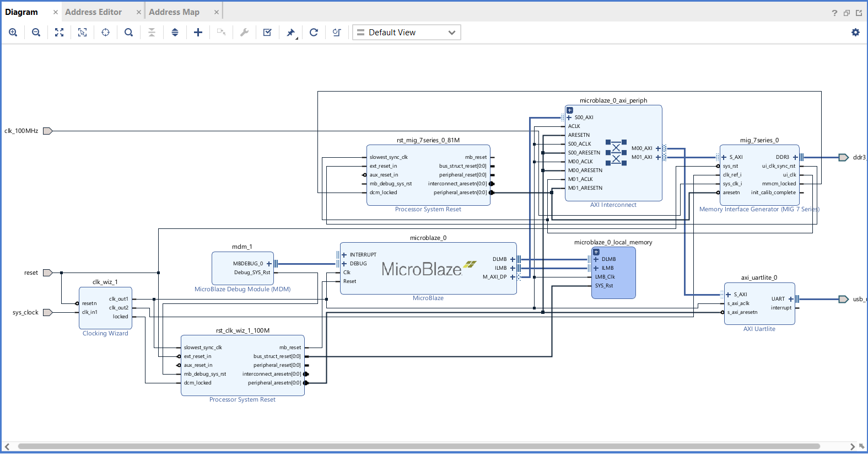
Task: Select the Diagram tab
Action: point(21,12)
